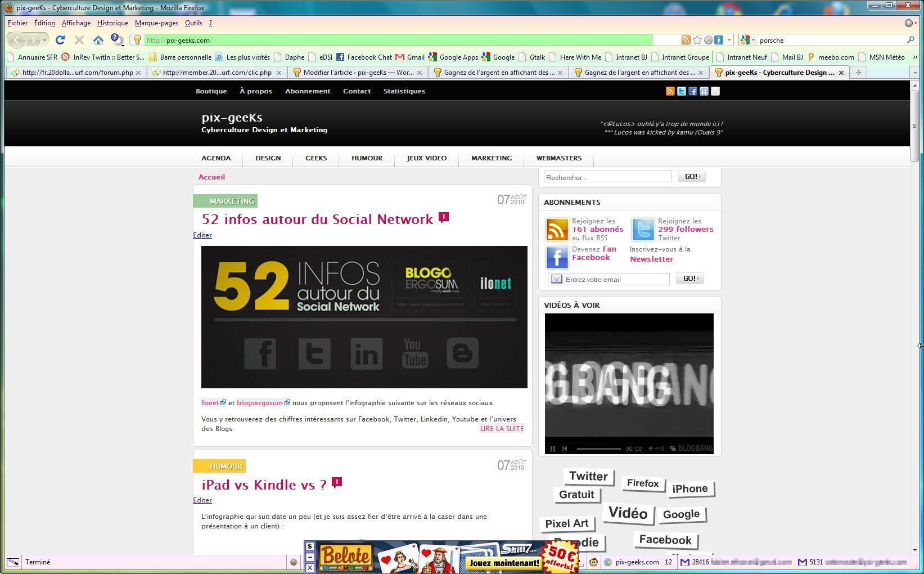Screen dimensions: 924x574
Task: Open the JEUX VIDEO site category
Action: pyautogui.click(x=427, y=158)
